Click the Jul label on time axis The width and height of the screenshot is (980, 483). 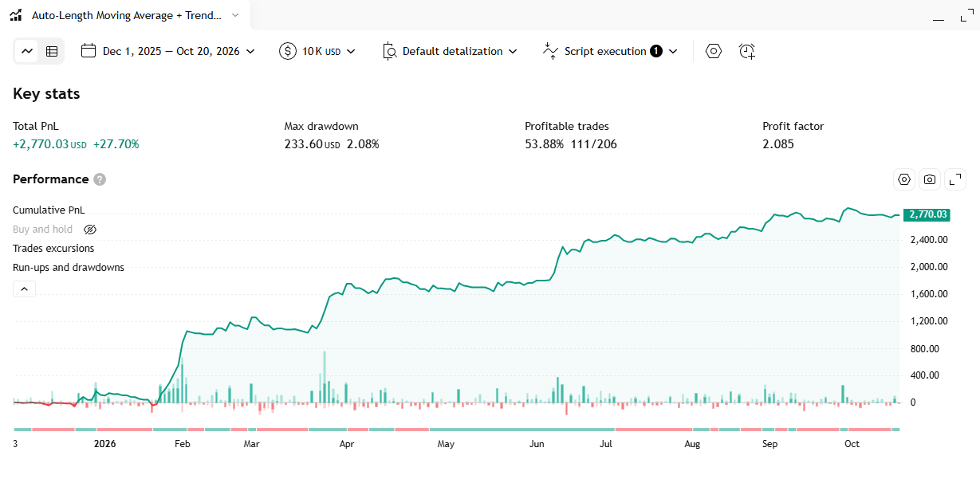[606, 444]
